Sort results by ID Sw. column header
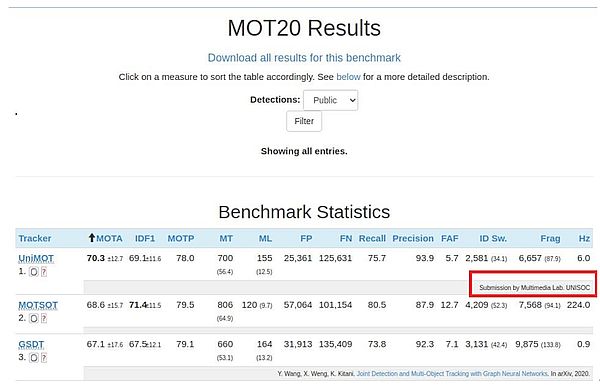Image resolution: width=600 pixels, height=386 pixels. [493, 238]
